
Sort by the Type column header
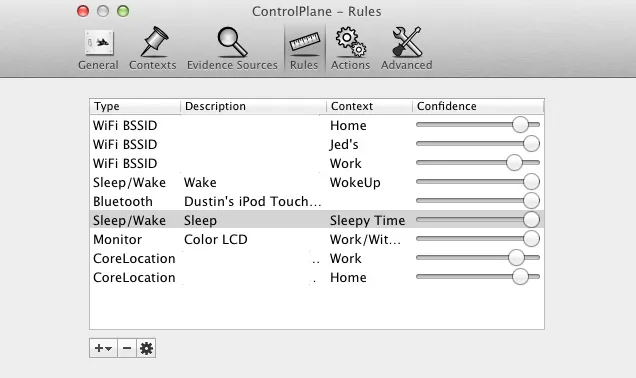click(135, 106)
